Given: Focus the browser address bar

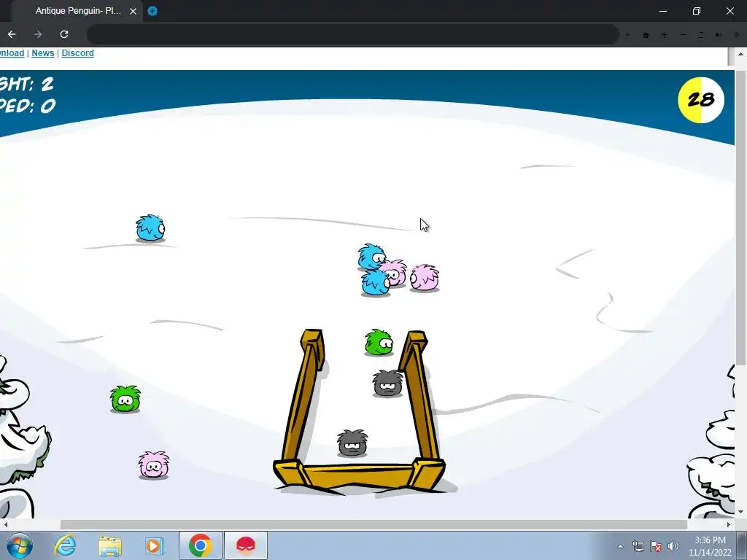Looking at the screenshot, I should coord(352,34).
